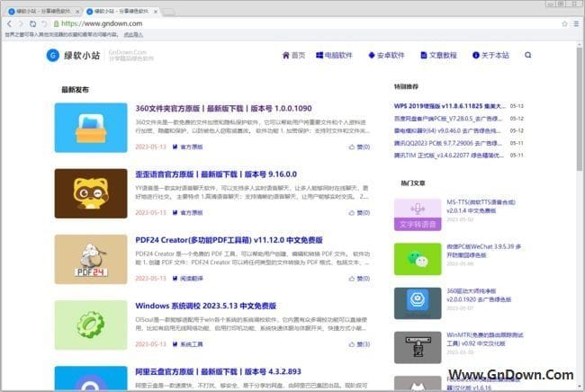Click the Android icon in the navigation
The width and height of the screenshot is (585, 392).
coord(371,55)
